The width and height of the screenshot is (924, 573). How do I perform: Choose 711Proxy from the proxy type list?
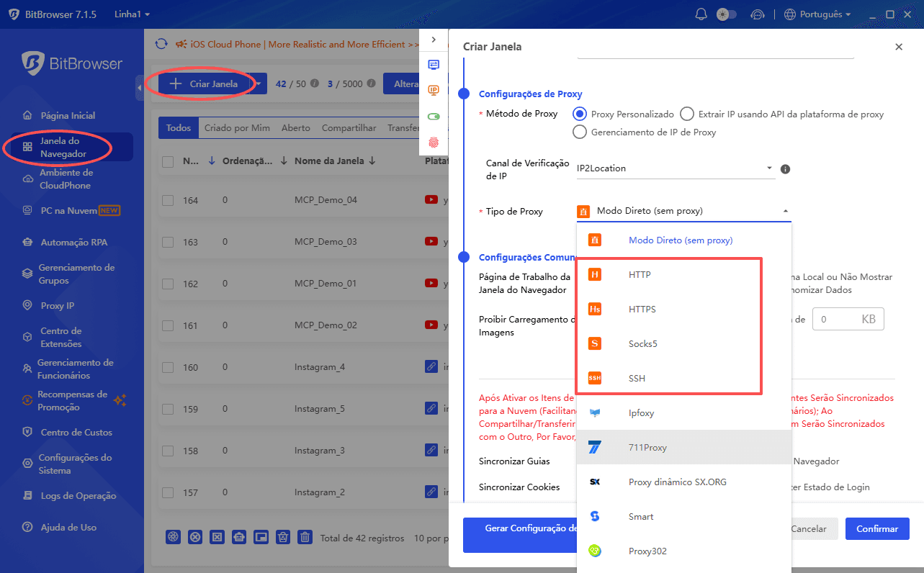click(x=684, y=448)
